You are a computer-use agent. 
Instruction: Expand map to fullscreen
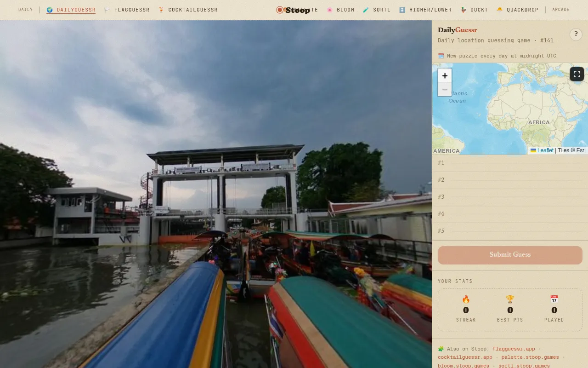point(577,74)
